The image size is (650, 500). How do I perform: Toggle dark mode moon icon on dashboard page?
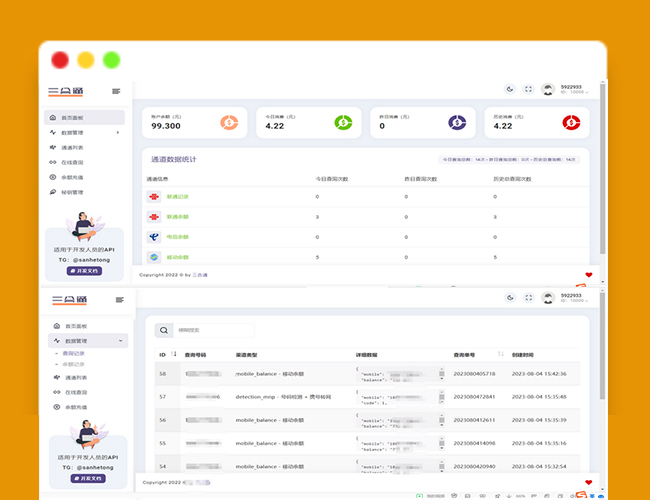510,90
